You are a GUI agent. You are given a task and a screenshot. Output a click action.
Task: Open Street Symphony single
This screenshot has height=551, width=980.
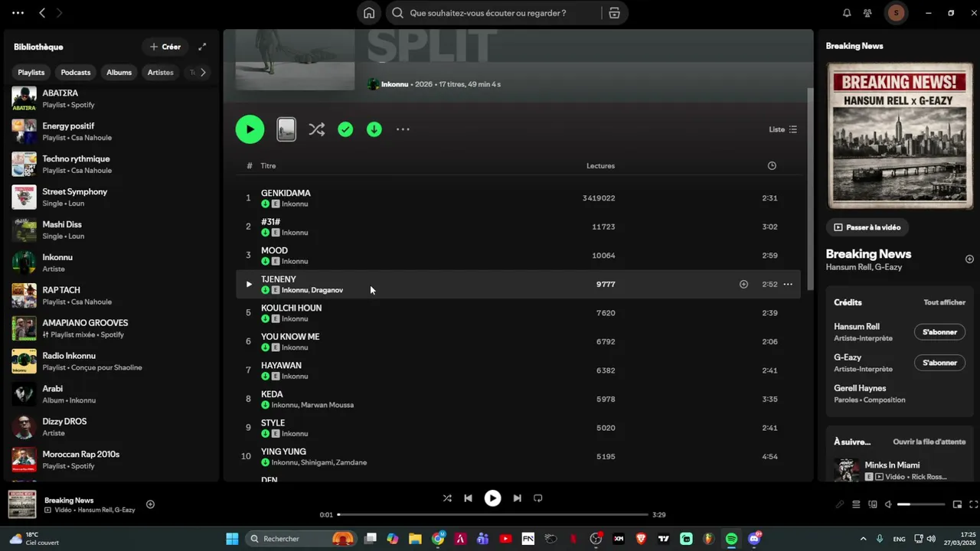tap(111, 197)
